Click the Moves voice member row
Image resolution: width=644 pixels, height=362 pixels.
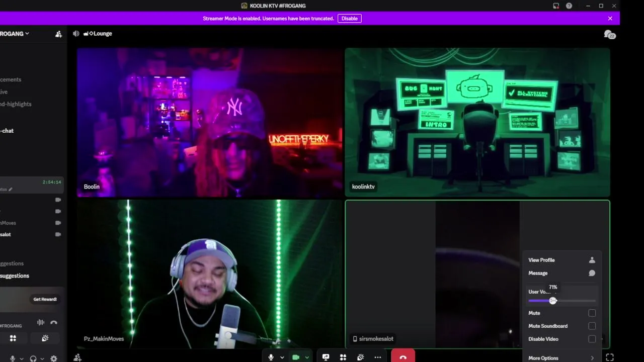[31, 223]
